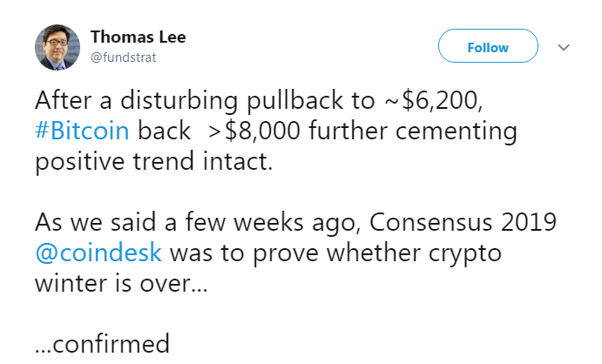Visit the @coindesk mention link
Image resolution: width=602 pixels, height=364 pixels.
click(x=98, y=254)
